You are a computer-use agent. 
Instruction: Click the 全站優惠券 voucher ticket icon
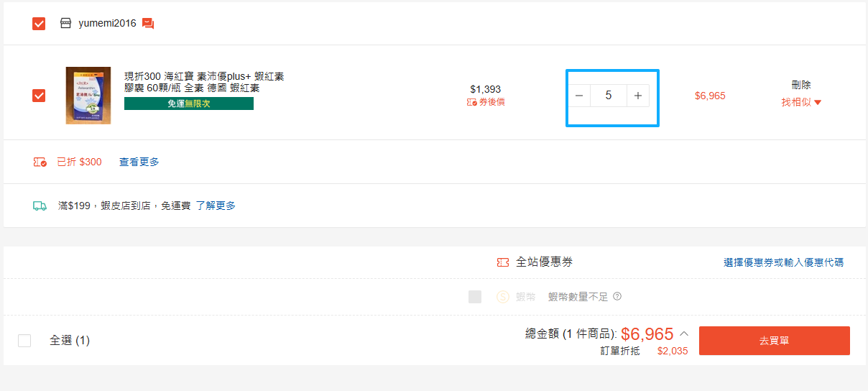point(503,262)
